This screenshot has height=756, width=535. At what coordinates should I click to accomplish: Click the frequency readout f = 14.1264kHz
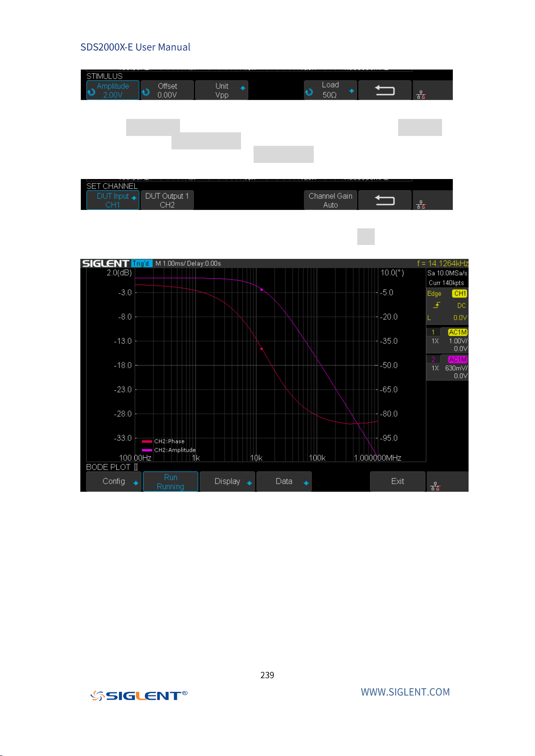pyautogui.click(x=443, y=263)
